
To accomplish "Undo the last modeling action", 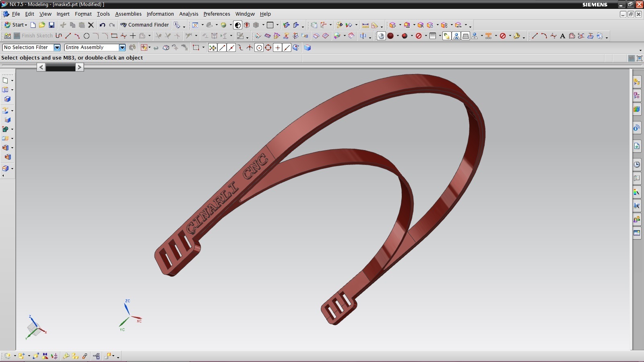I will pyautogui.click(x=102, y=25).
